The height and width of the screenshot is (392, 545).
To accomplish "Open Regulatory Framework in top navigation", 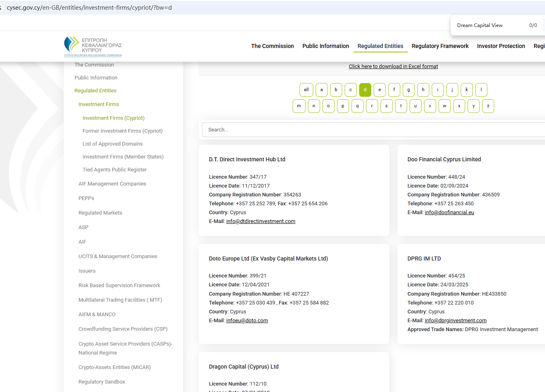I will coord(440,46).
